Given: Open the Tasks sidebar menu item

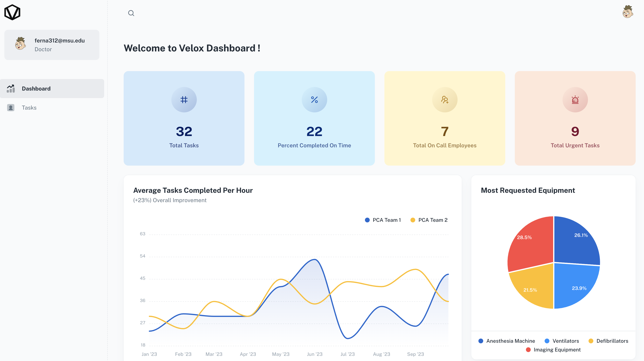Looking at the screenshot, I should (29, 108).
